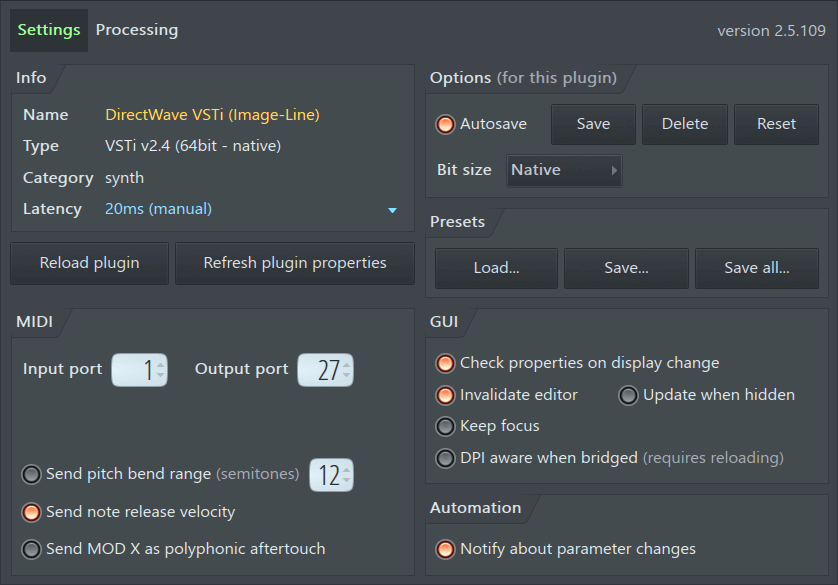Click the pitch bend semitones value box
Screen dimensions: 838x585
[331, 475]
